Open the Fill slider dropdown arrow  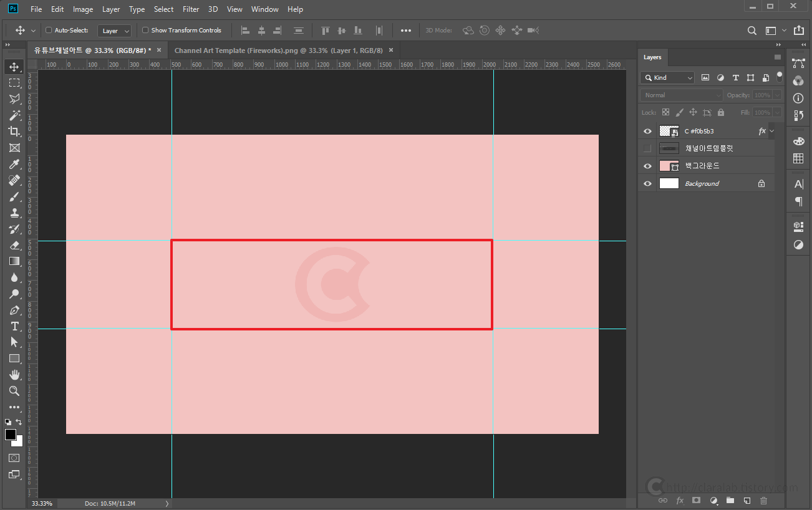click(776, 113)
